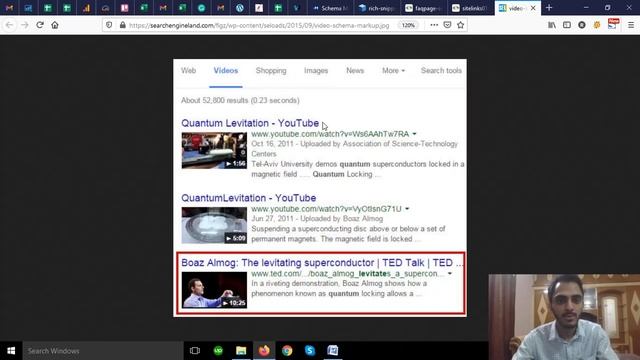
Task: Open the QuantumLevitation - YouTube result
Action: click(249, 198)
